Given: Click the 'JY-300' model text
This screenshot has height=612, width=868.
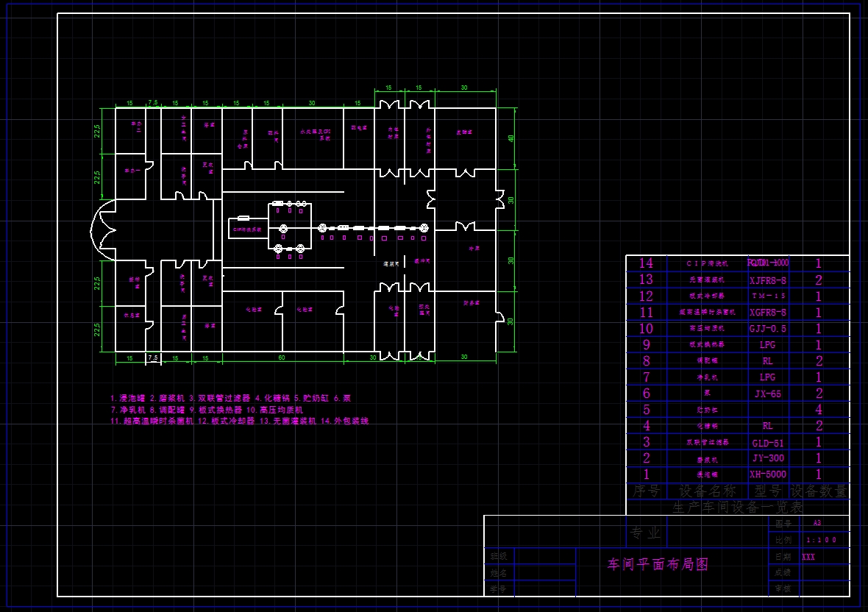Looking at the screenshot, I should click(x=768, y=458).
